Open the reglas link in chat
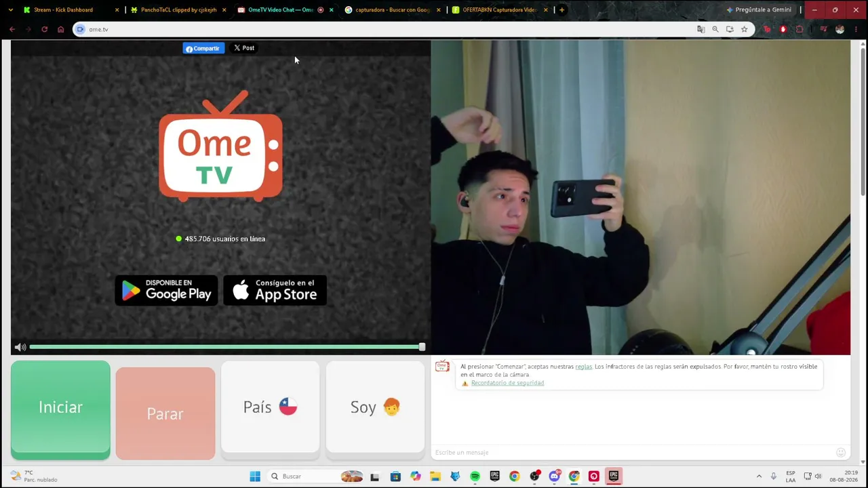The width and height of the screenshot is (868, 488). (583, 367)
